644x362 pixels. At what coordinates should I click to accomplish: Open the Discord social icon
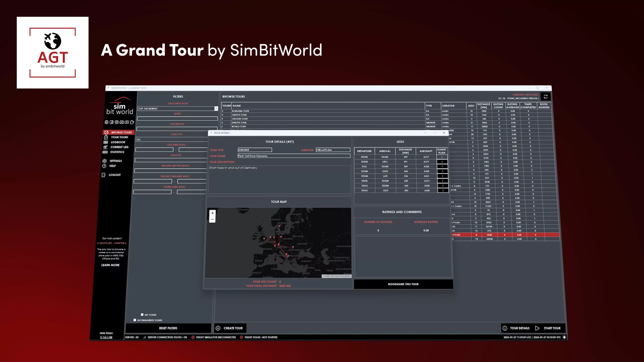point(122,122)
